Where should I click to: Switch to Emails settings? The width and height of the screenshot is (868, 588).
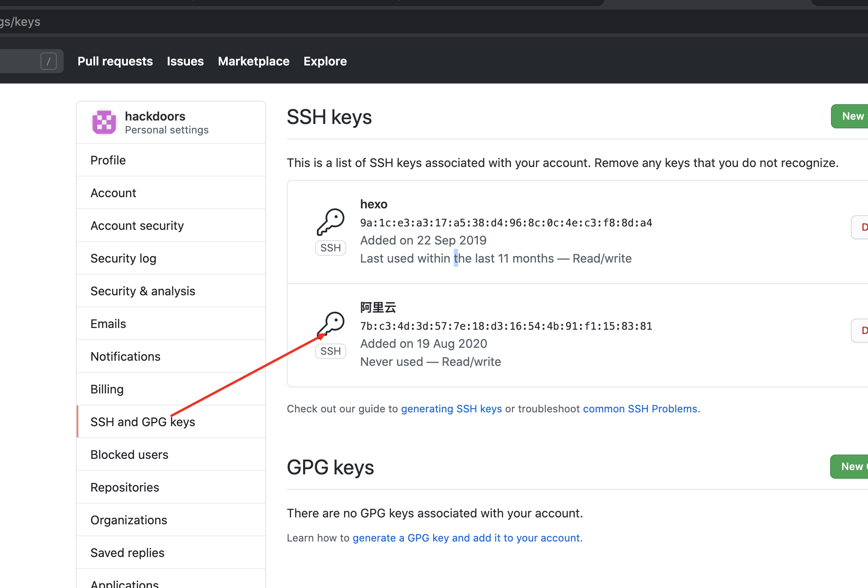tap(108, 324)
